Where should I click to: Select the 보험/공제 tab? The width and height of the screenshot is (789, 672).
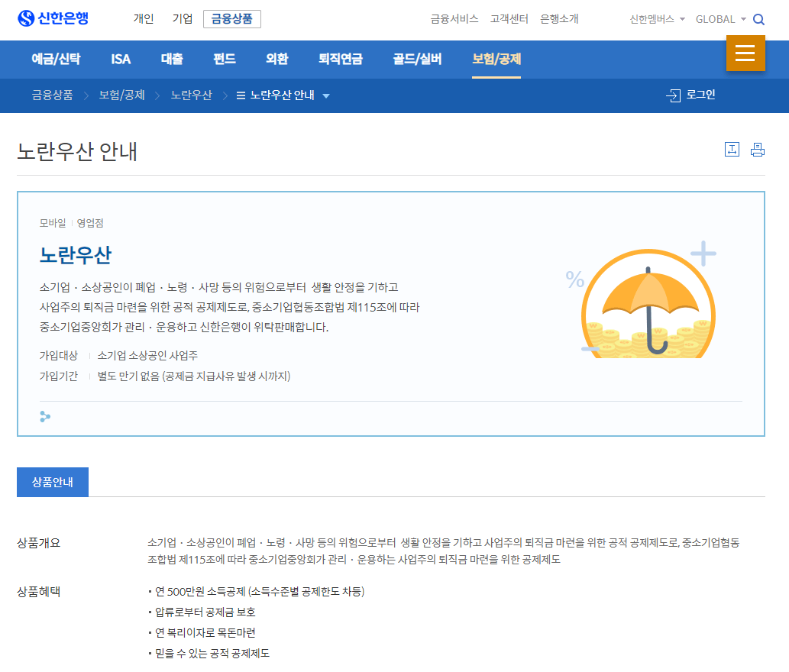point(496,59)
